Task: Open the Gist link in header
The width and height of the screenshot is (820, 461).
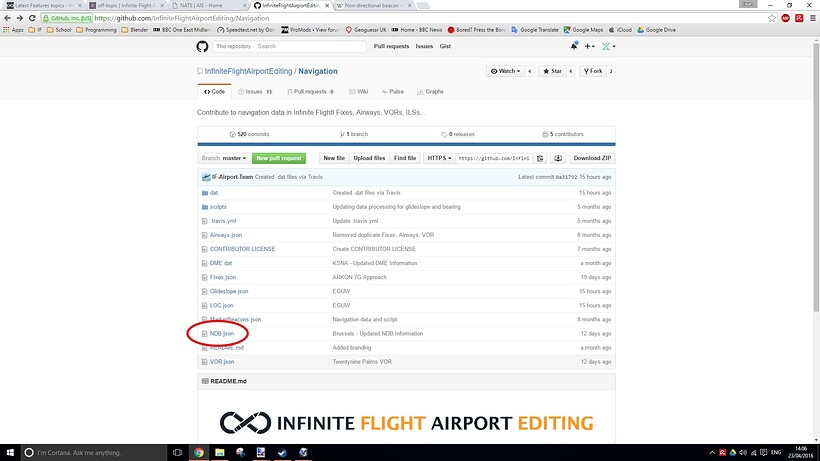Action: pos(445,47)
